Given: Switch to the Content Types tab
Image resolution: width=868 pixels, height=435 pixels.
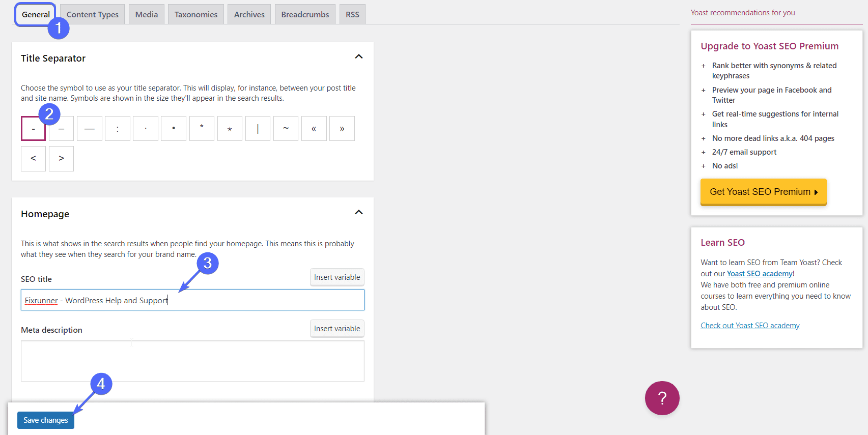Looking at the screenshot, I should click(x=93, y=14).
